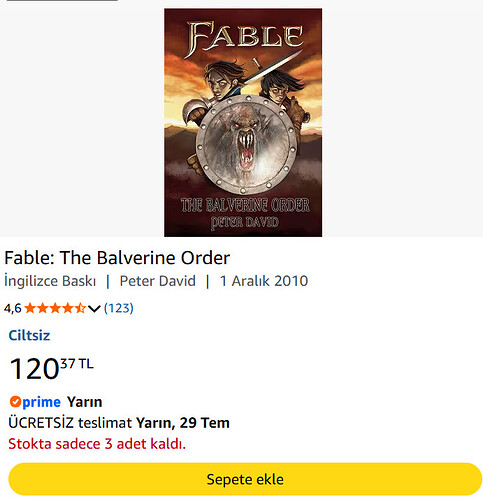
Task: Click the orange prime checkmark badge
Action: 15,402
